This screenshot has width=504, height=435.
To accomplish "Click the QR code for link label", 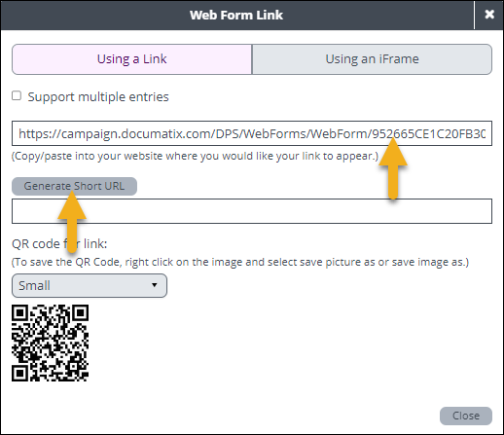I will tap(59, 243).
